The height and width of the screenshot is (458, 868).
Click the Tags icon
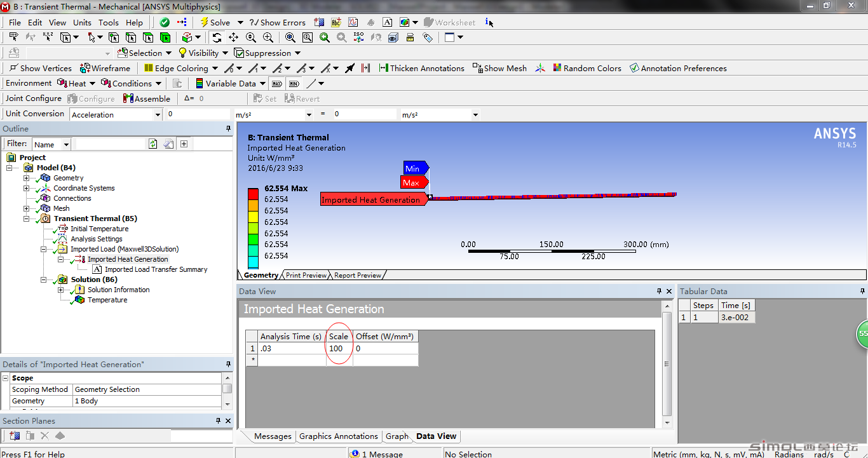tap(428, 37)
